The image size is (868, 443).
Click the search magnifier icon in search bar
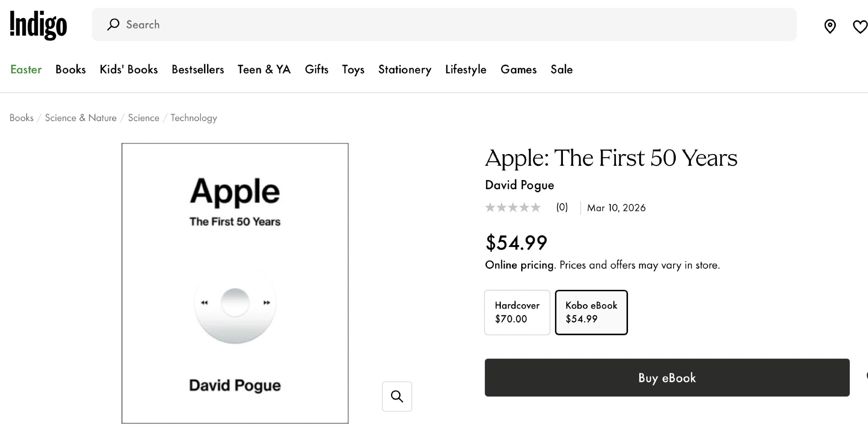[113, 24]
